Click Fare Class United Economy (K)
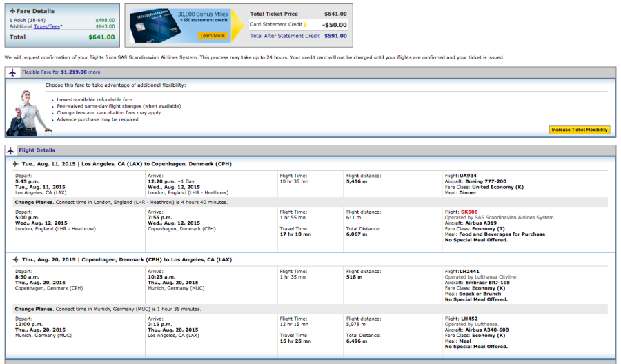Image resolution: width=621 pixels, height=364 pixels. 484,187
